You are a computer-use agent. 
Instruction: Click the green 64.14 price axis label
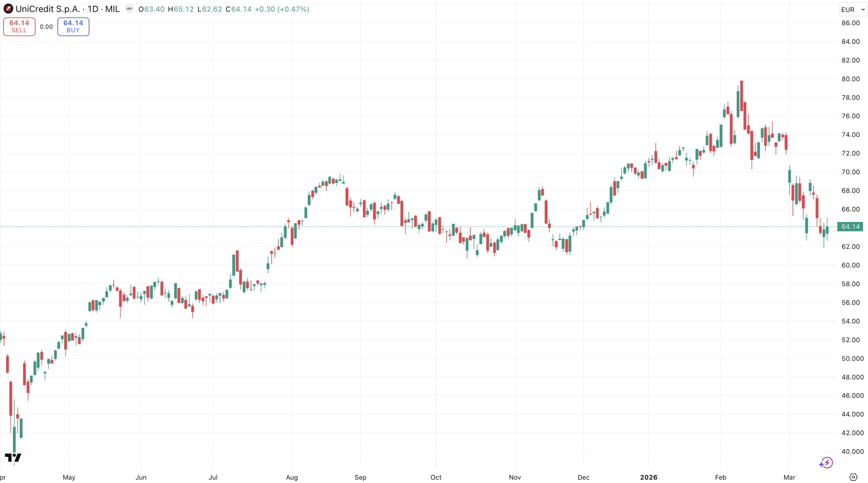[x=850, y=226]
